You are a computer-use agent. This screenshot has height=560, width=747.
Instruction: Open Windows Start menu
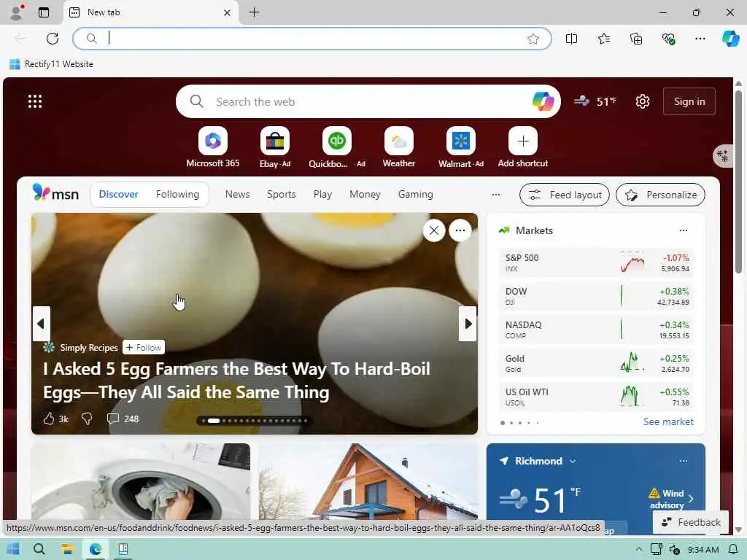13,549
